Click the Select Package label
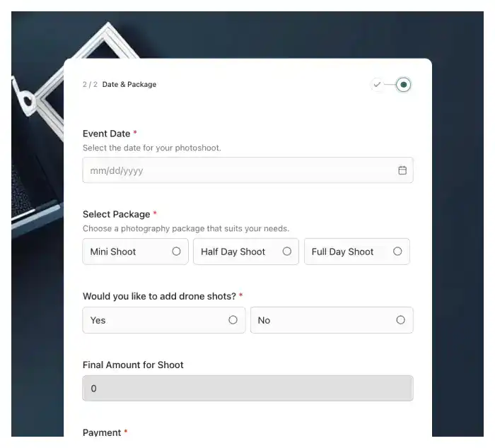495x448 pixels. click(x=116, y=214)
